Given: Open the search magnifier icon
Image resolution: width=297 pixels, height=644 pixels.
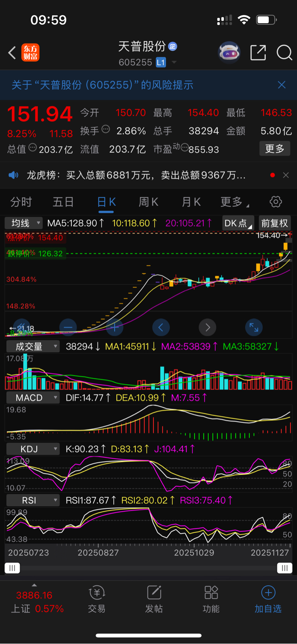Looking at the screenshot, I should (x=284, y=53).
